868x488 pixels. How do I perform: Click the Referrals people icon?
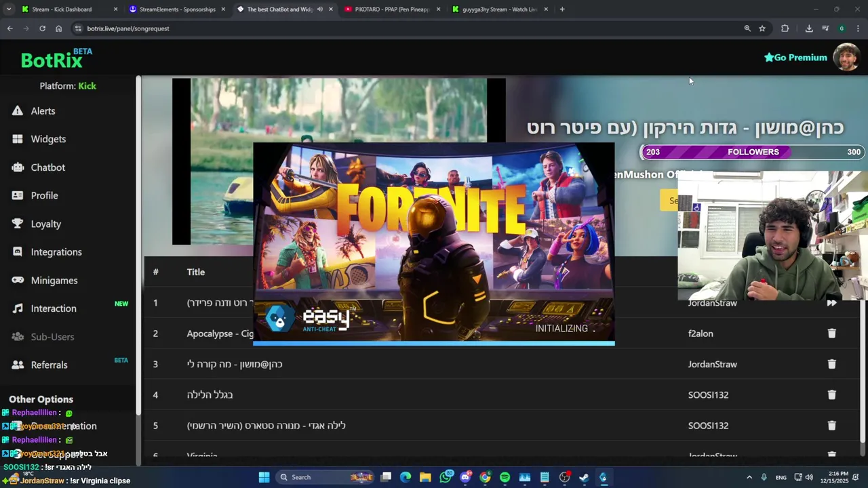[x=18, y=365]
